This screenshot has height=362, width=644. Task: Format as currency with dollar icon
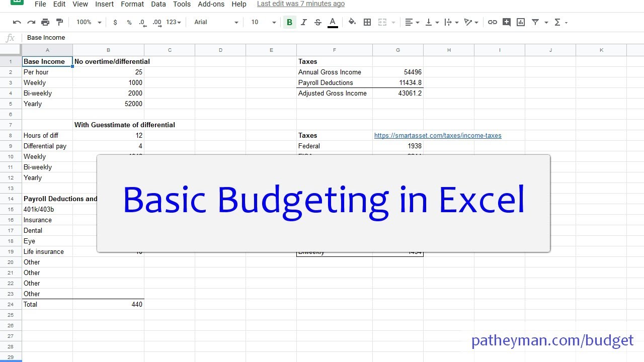pos(115,22)
